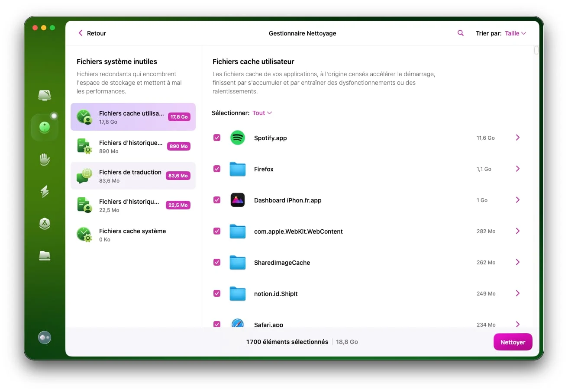Open the Speed lightning bolt icon in sidebar
568x392 pixels.
(x=45, y=191)
